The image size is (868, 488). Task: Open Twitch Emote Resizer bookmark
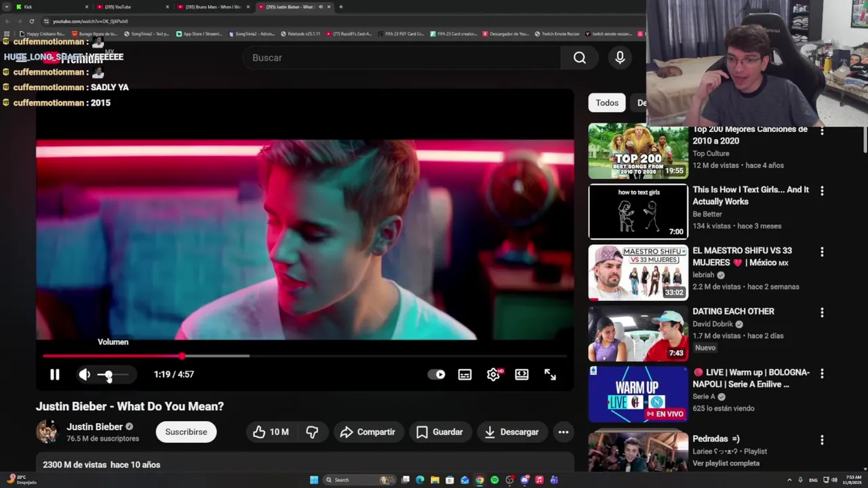(x=557, y=33)
